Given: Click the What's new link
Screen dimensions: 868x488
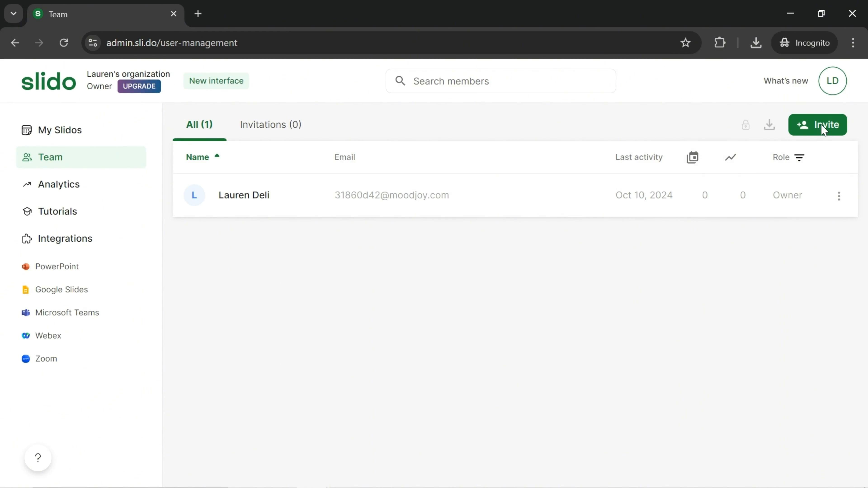Looking at the screenshot, I should pos(785,80).
